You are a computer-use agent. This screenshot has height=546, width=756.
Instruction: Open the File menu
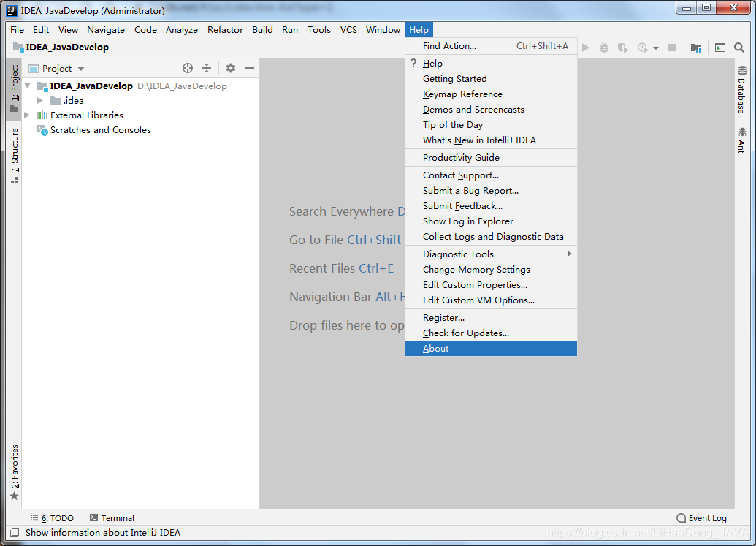pyautogui.click(x=17, y=30)
